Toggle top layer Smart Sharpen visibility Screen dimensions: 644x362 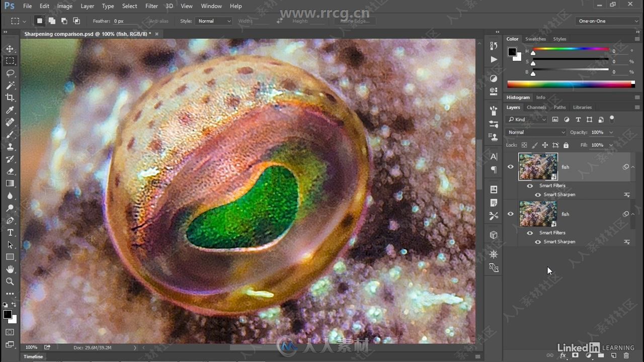(538, 195)
